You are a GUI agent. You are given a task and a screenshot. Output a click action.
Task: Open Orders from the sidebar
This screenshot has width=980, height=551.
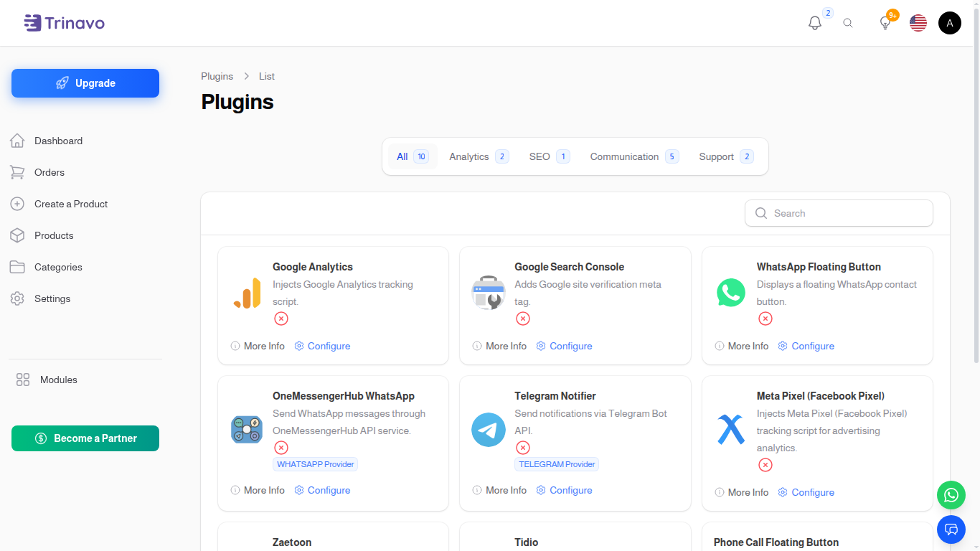coord(85,172)
